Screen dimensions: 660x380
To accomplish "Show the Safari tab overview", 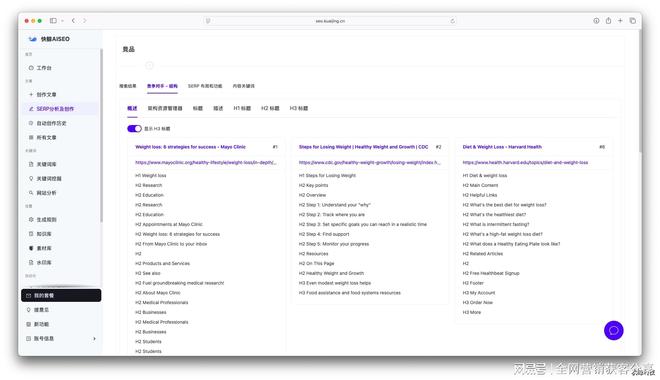I will [x=632, y=21].
